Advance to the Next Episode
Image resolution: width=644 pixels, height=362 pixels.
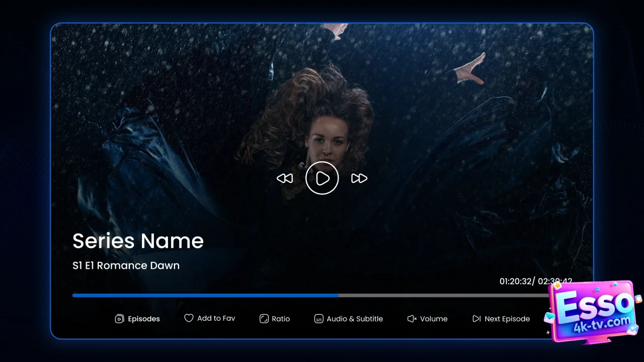pos(501,319)
